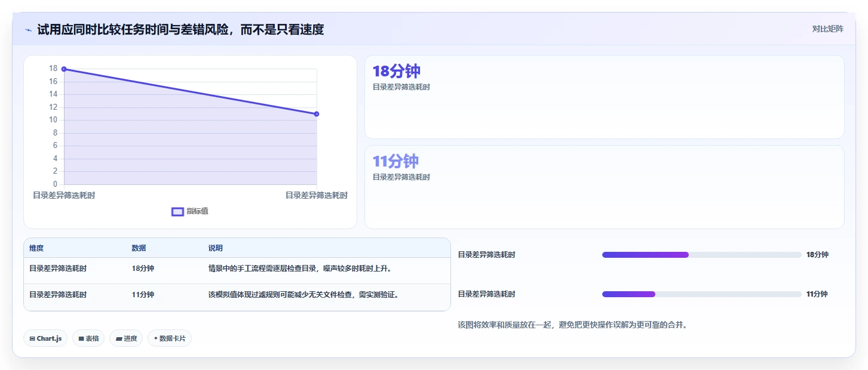Select the 11分钟 data card heading
Screen dimensions: 868x370
[395, 161]
